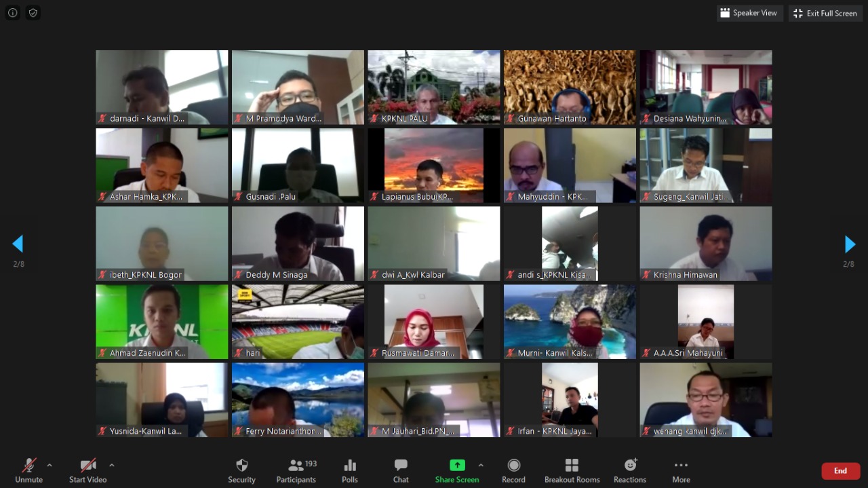Viewport: 868px width, 488px height.
Task: Select darnadi - Kanwil video tile
Action: [x=162, y=88]
